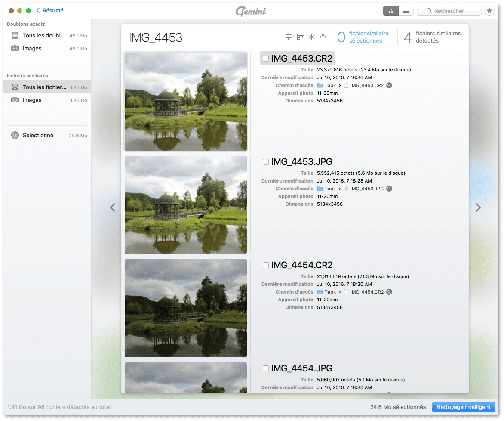
Task: Click '1.41 Go sur 98 fichiers' status text
Action: point(59,407)
